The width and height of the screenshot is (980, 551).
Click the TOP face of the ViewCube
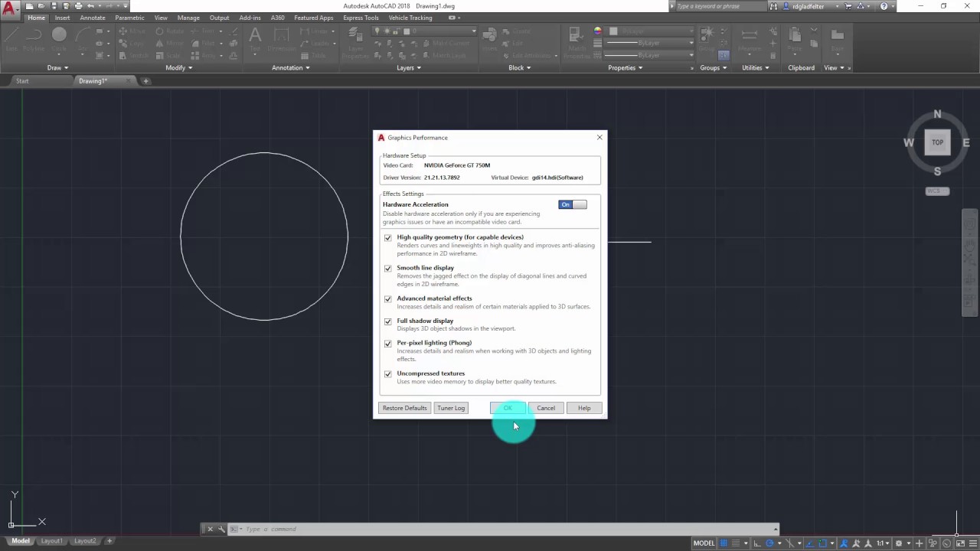coord(937,142)
